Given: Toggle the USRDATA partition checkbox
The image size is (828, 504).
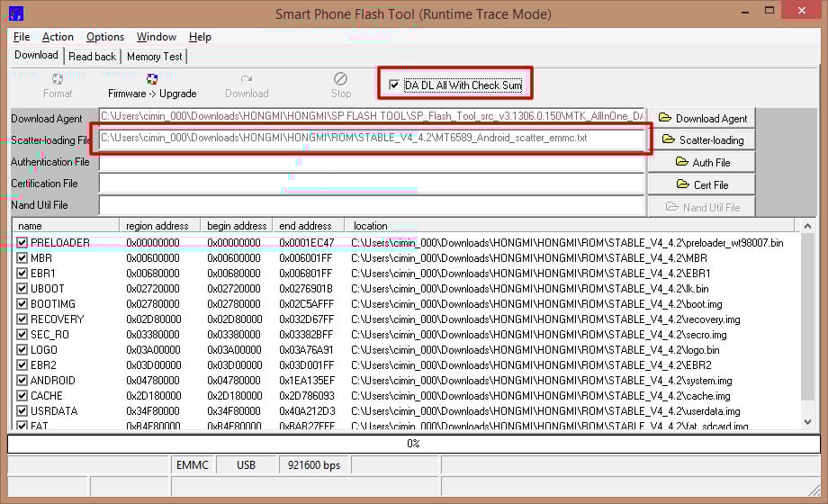Looking at the screenshot, I should [22, 411].
